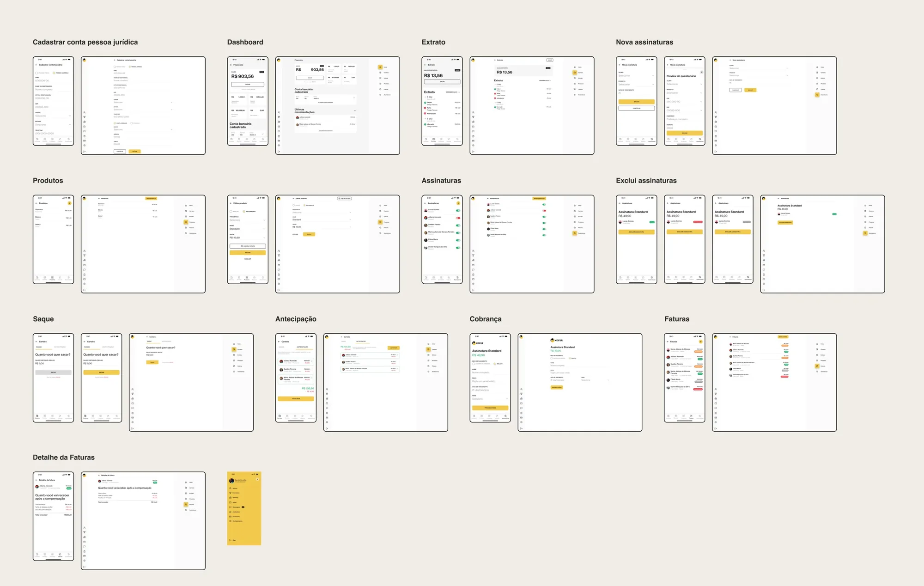This screenshot has width=924, height=586.
Task: Click Nova fatura button in desktop Faturas frame
Action: coord(783,337)
